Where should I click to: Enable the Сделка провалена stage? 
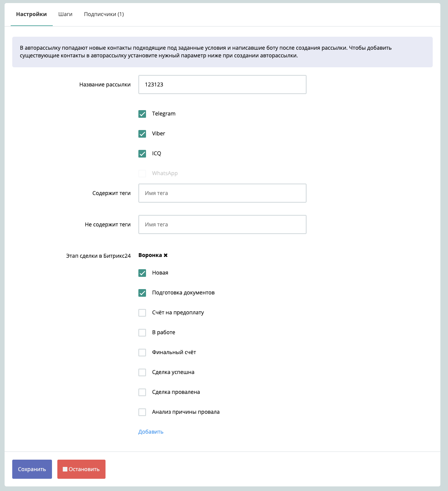click(x=142, y=392)
